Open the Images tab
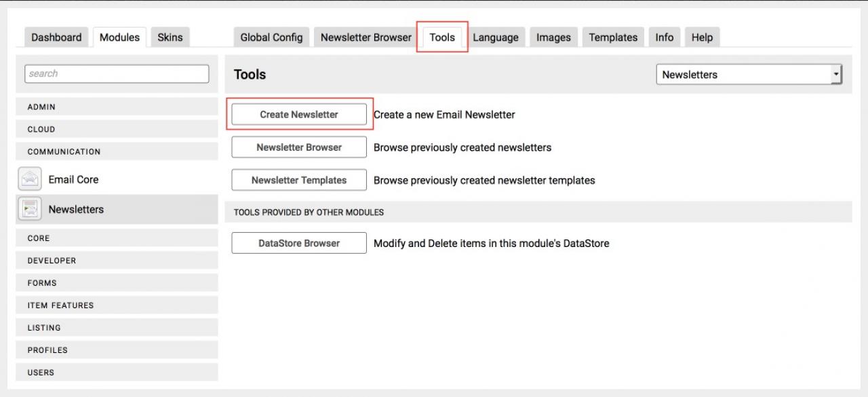Screen dimensions: 868x397 pos(553,37)
